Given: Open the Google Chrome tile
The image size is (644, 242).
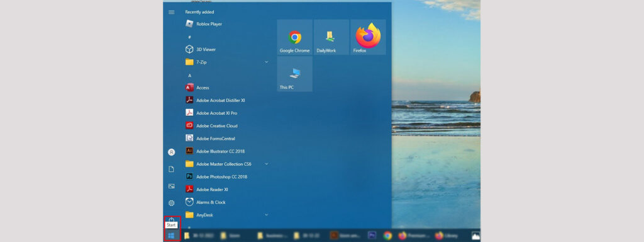Looking at the screenshot, I should [294, 37].
